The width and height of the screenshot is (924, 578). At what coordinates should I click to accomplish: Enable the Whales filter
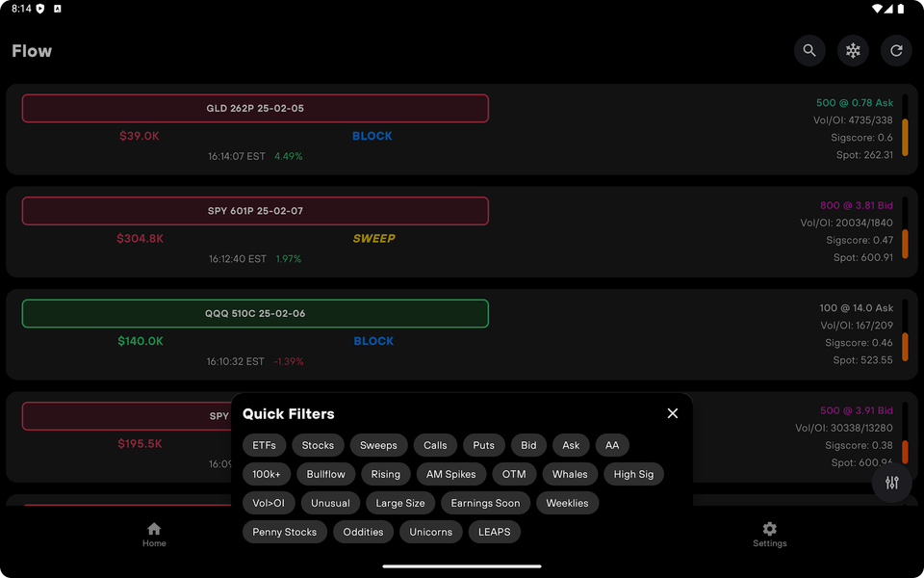point(570,474)
